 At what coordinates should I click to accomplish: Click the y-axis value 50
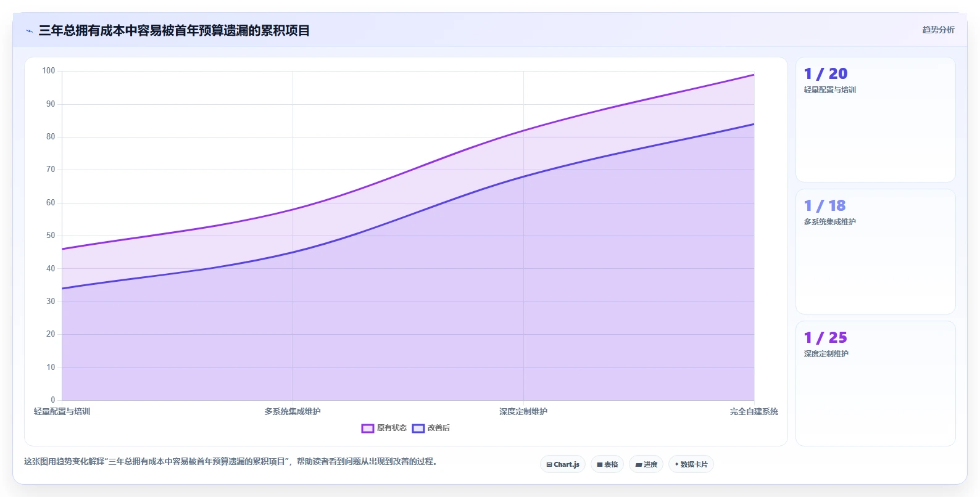(51, 236)
